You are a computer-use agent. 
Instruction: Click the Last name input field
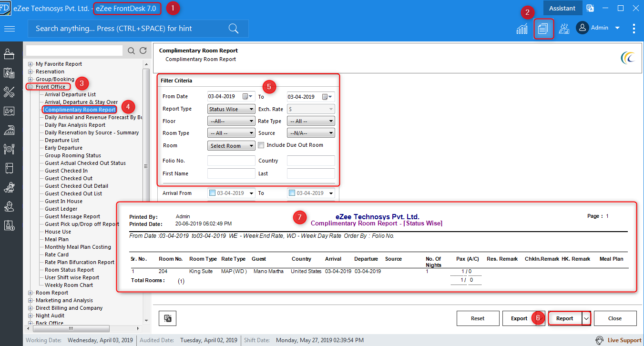(311, 173)
